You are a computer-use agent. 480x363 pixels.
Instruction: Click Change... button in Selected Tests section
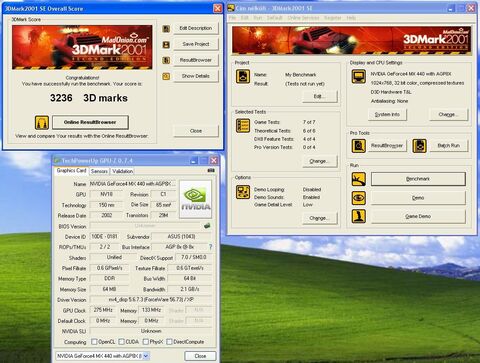pyautogui.click(x=320, y=161)
